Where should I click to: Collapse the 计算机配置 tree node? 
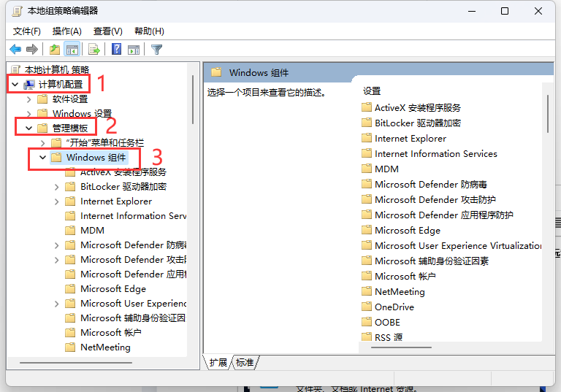[15, 85]
